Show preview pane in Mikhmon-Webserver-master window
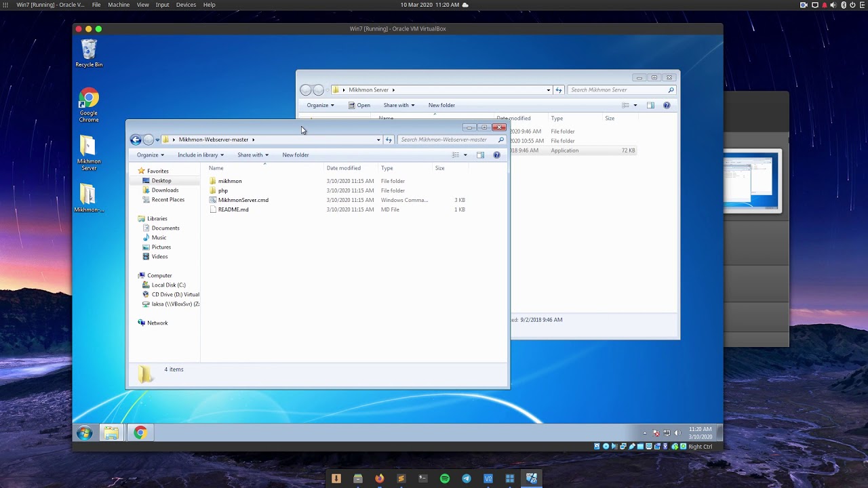868x488 pixels. pos(480,155)
